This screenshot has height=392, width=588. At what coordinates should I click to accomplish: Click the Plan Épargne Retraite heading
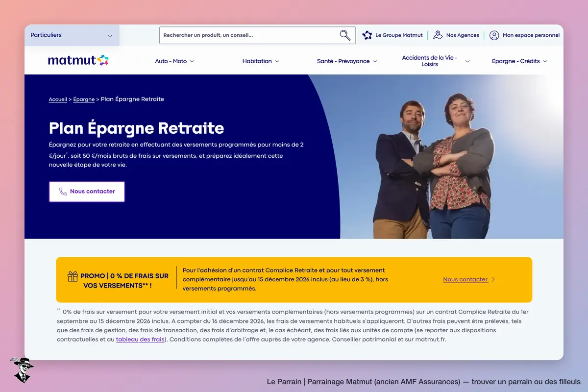(136, 128)
